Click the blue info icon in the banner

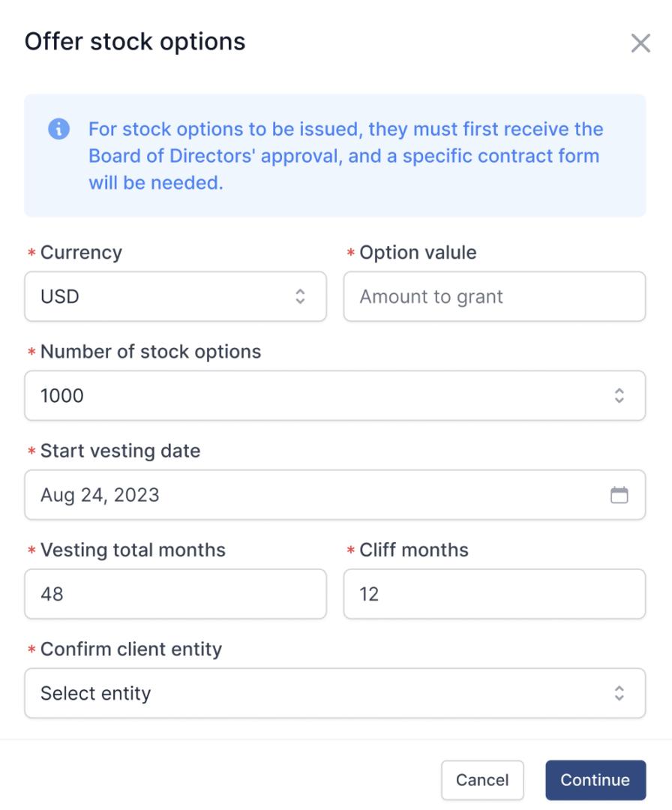click(59, 129)
